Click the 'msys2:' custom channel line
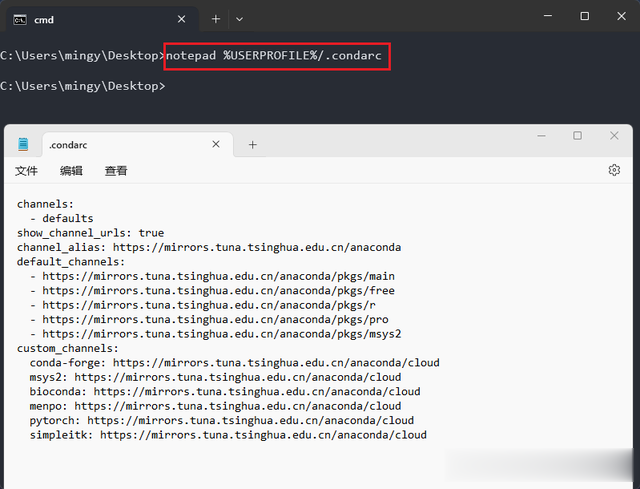Image resolution: width=640 pixels, height=489 pixels. click(216, 377)
